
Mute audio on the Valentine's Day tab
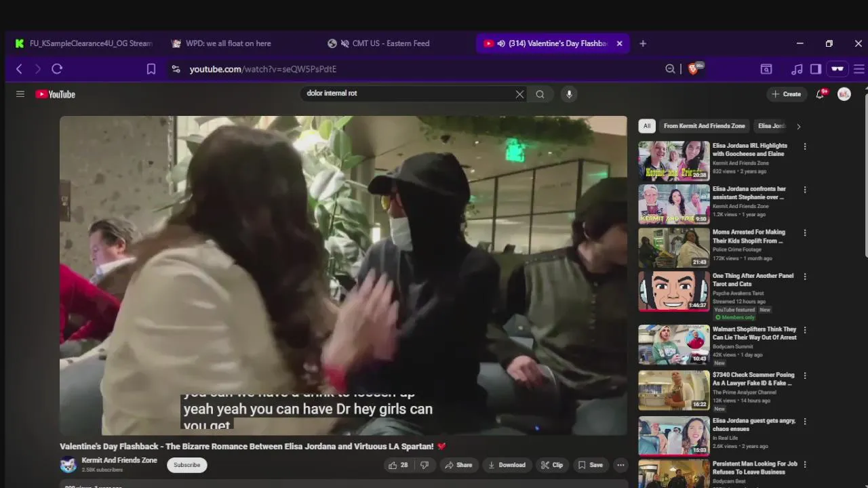[x=501, y=43]
